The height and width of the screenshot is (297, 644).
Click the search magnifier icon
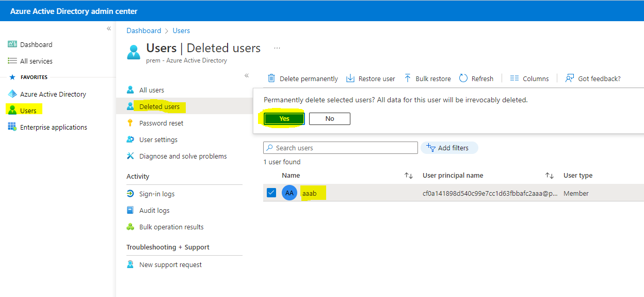[x=270, y=148]
